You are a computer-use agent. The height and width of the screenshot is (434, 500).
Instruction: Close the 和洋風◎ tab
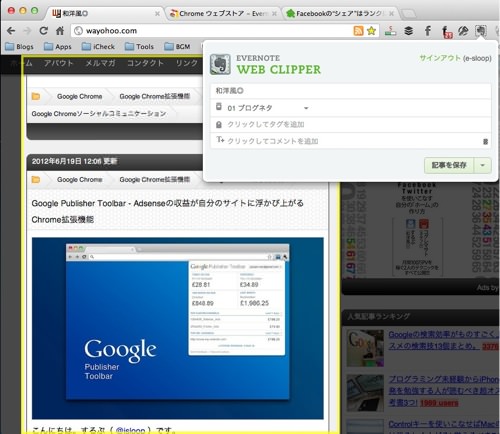(157, 14)
